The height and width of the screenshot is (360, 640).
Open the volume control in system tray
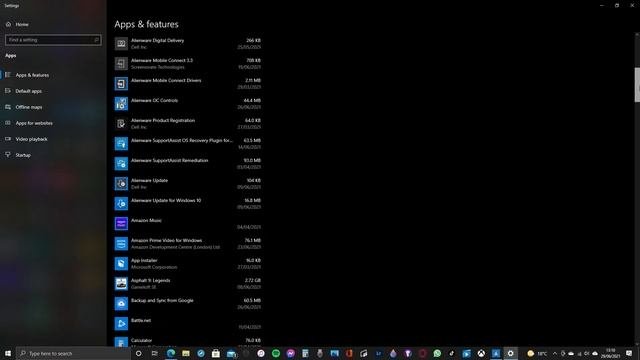click(x=587, y=353)
